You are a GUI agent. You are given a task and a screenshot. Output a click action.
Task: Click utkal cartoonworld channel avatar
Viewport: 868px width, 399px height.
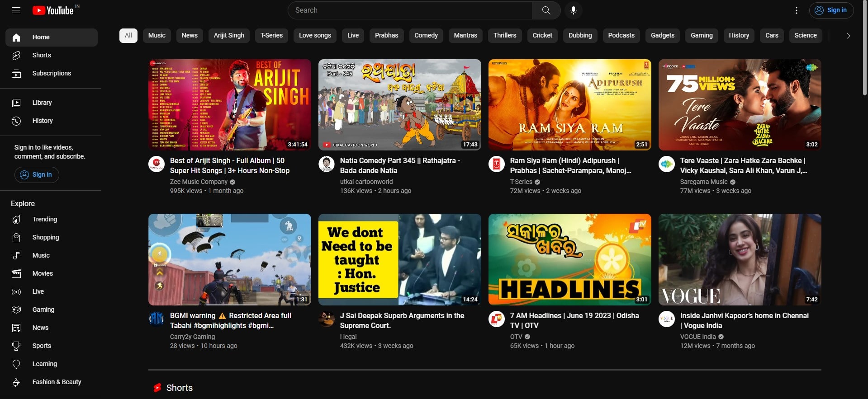(x=327, y=164)
